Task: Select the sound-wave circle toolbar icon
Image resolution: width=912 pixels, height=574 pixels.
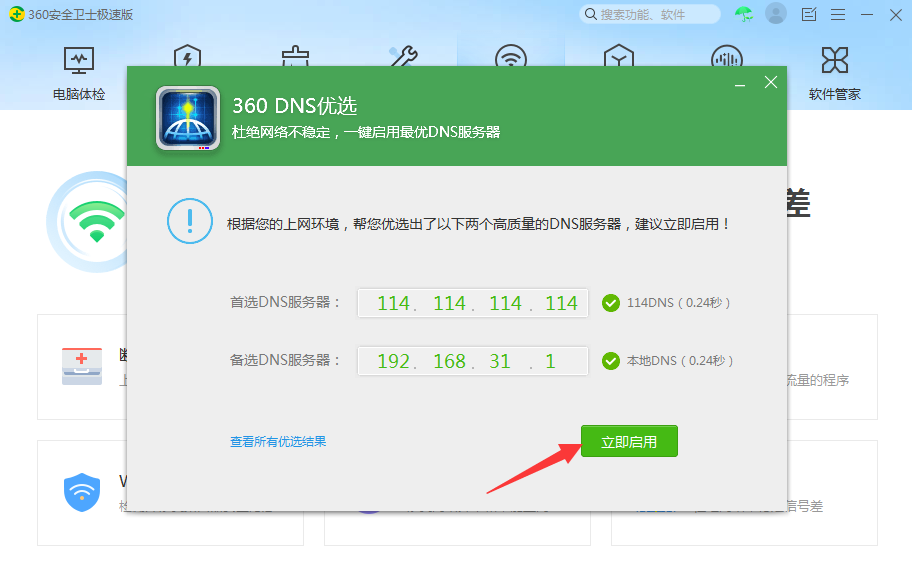Action: point(726,55)
